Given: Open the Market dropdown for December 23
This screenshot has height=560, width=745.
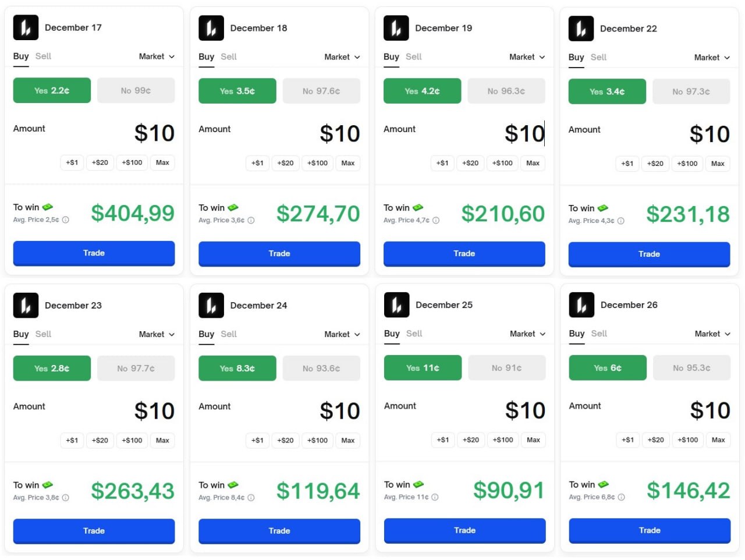Looking at the screenshot, I should point(157,334).
